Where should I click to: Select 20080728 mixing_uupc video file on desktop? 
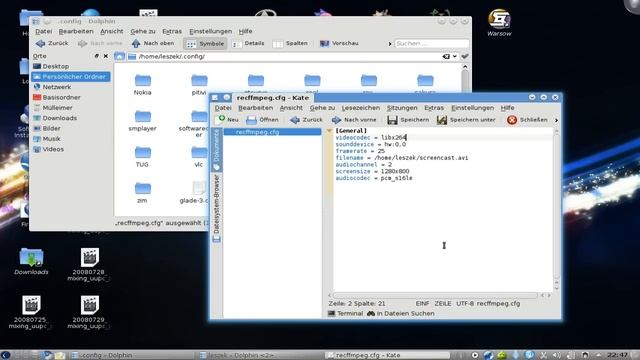point(89,264)
